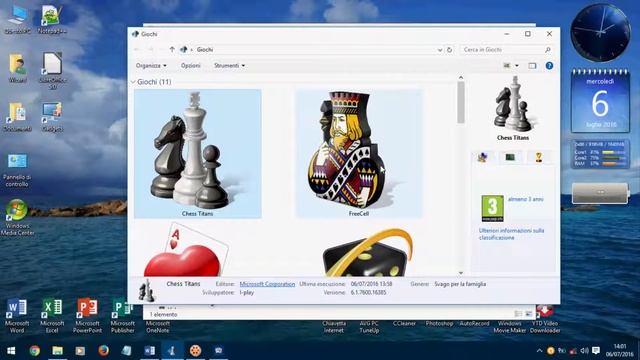Open the ratings tab in the preview pane
Screen dimensions: 640x360
tap(483, 157)
